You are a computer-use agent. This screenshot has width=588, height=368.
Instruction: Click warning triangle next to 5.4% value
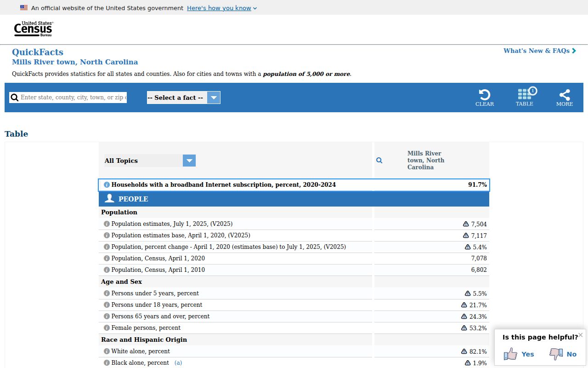coord(468,247)
